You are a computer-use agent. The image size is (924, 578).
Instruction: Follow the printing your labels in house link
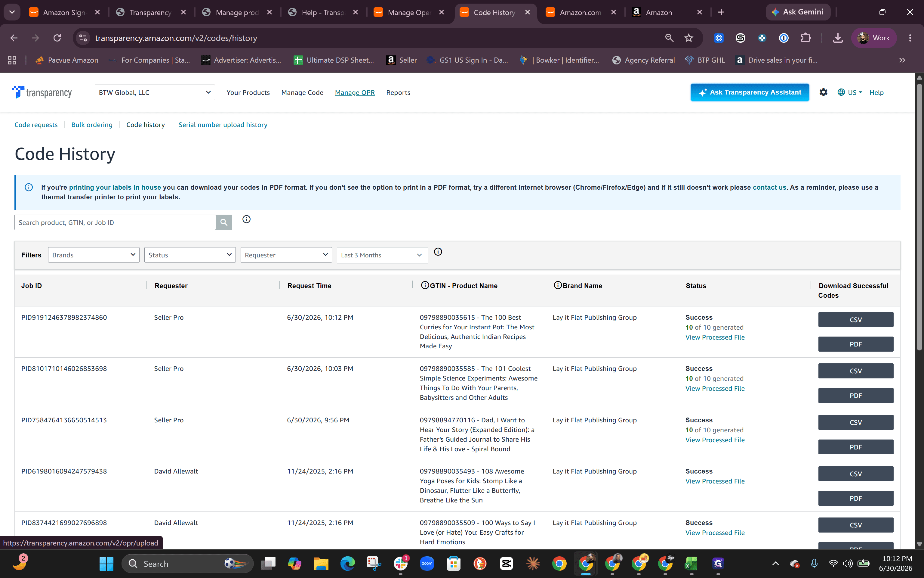coord(115,187)
